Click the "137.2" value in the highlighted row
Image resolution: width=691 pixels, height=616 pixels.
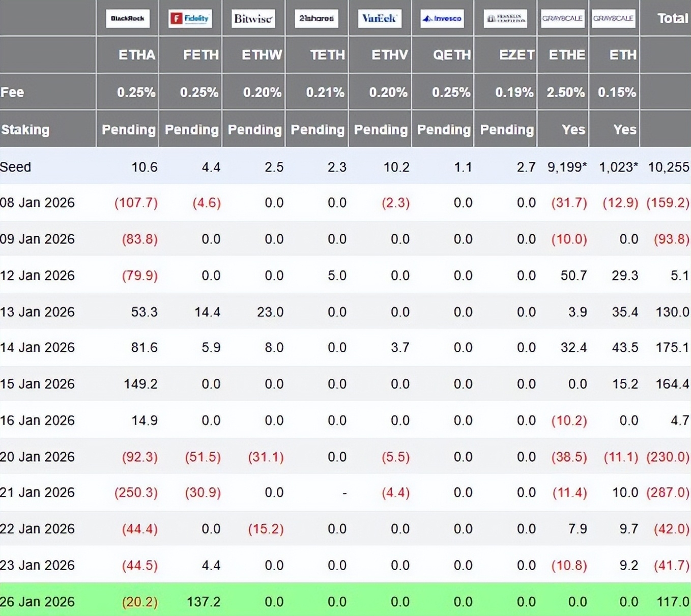pos(204,602)
